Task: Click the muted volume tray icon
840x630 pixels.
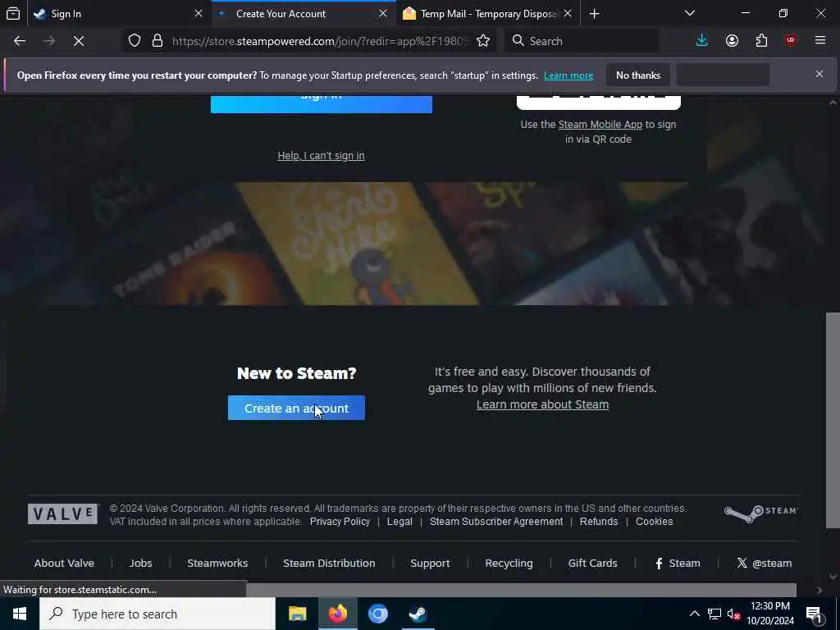Action: pyautogui.click(x=734, y=614)
